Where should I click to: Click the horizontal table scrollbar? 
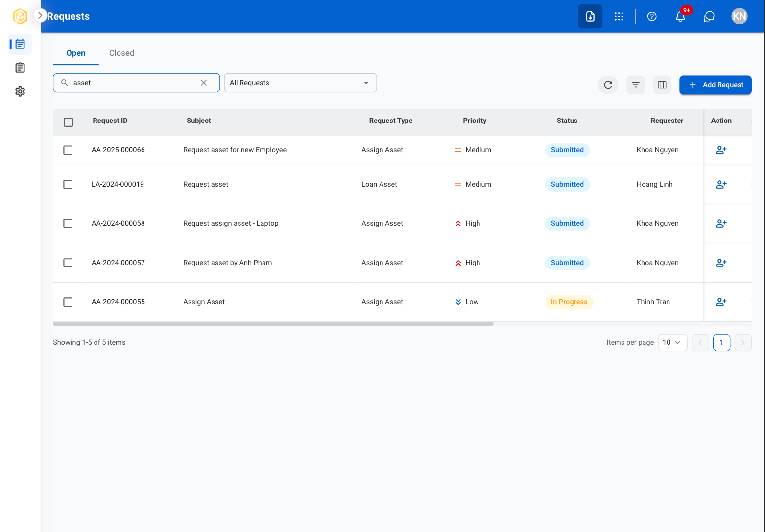(x=273, y=324)
